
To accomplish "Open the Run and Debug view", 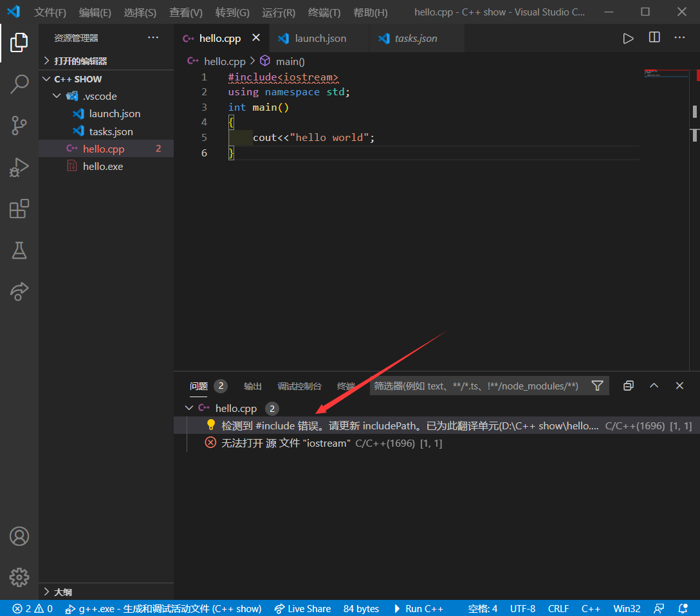I will (x=19, y=167).
